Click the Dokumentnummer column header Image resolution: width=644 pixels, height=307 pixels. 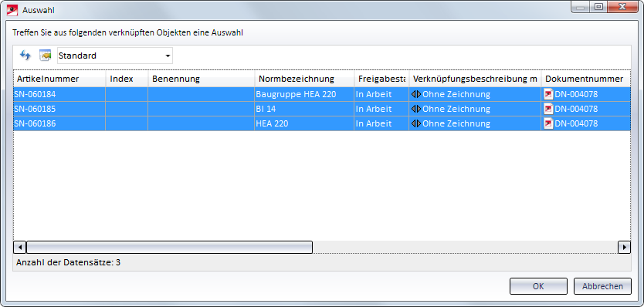click(x=585, y=79)
